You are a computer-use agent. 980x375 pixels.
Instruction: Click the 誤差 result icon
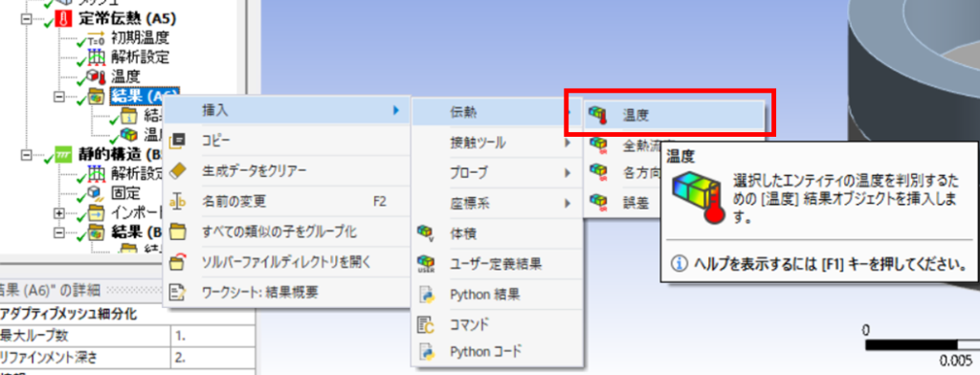(x=599, y=202)
